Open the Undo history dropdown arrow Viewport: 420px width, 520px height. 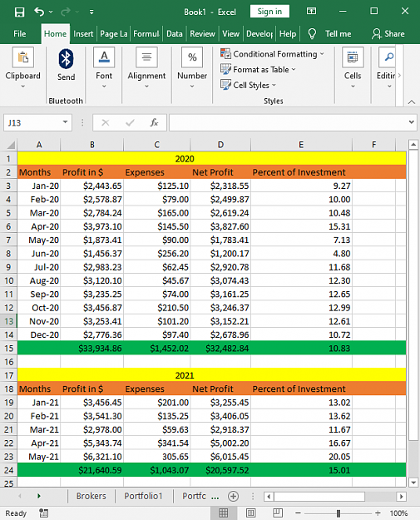coord(51,12)
